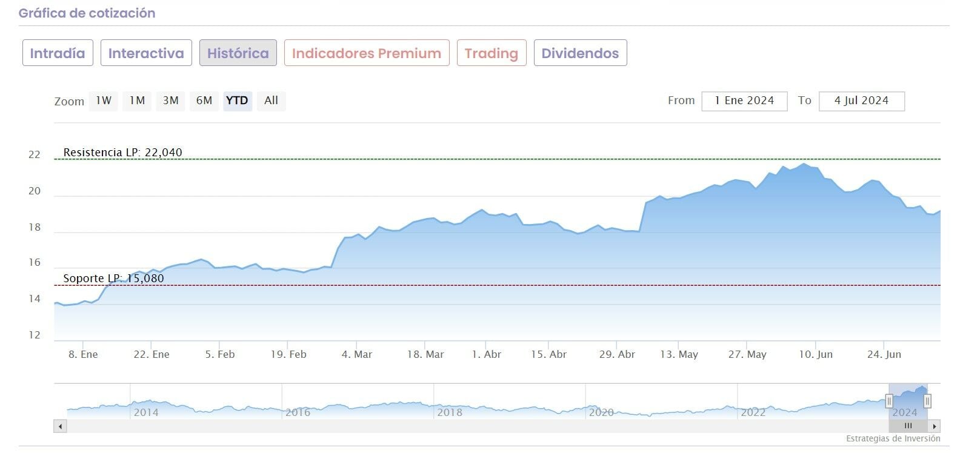The height and width of the screenshot is (462, 980).
Task: Set zoom range to 1W
Action: pos(104,101)
